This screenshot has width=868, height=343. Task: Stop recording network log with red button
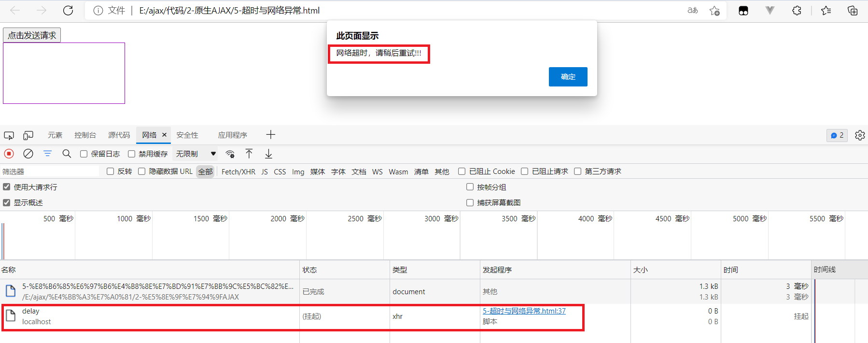click(9, 154)
